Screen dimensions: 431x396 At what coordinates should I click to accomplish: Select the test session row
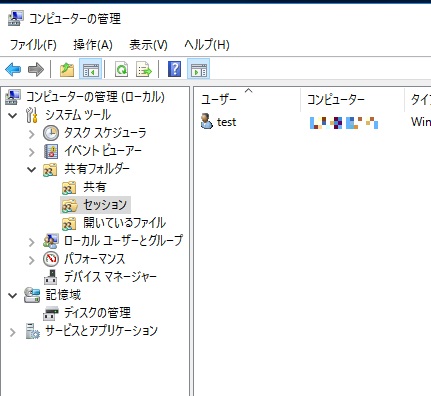(312, 122)
